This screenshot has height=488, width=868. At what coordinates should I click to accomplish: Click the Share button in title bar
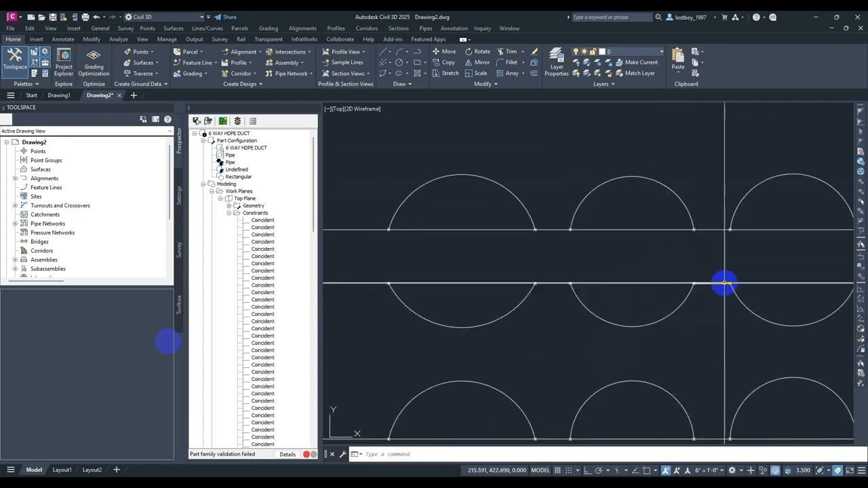[225, 17]
